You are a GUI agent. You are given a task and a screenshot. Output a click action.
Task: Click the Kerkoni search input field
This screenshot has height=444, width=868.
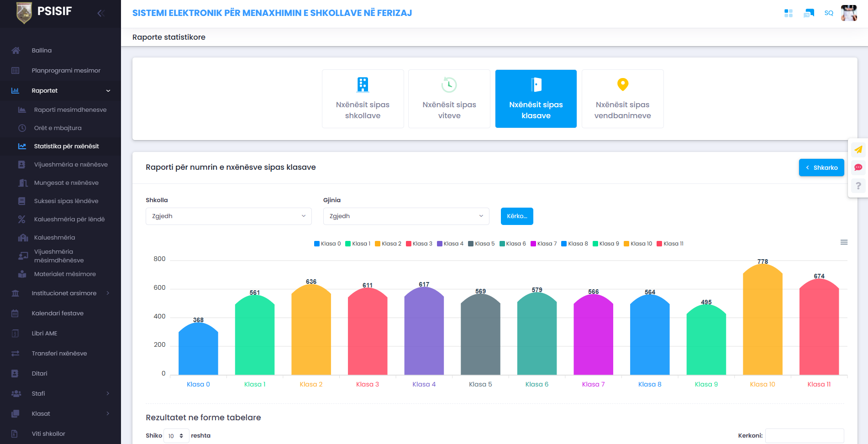point(804,435)
